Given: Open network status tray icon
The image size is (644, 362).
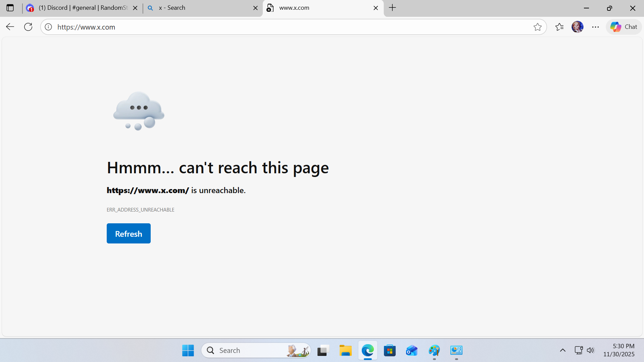Looking at the screenshot, I should tap(579, 350).
